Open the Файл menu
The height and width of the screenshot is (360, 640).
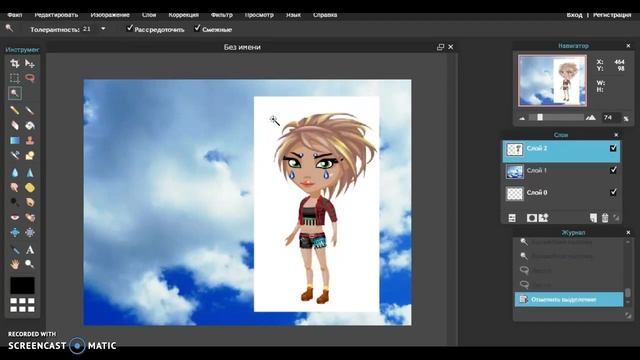click(x=14, y=15)
